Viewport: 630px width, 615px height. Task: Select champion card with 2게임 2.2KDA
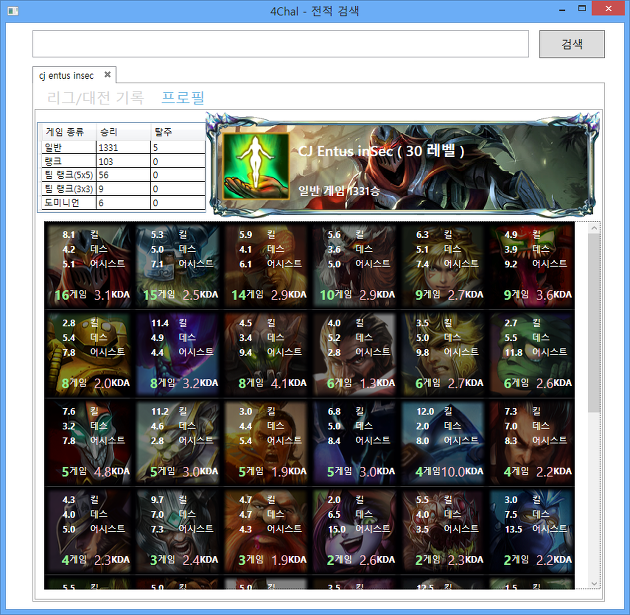click(x=531, y=531)
